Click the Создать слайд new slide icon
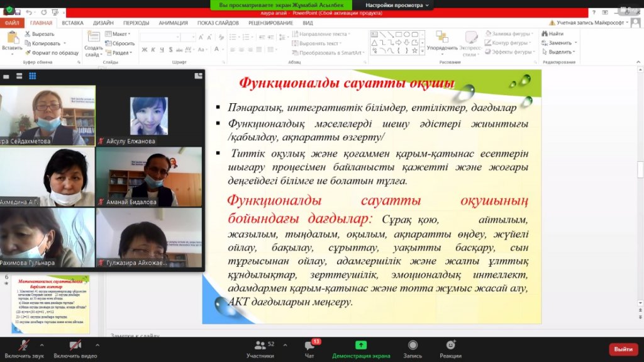The image size is (644, 362). click(x=93, y=43)
